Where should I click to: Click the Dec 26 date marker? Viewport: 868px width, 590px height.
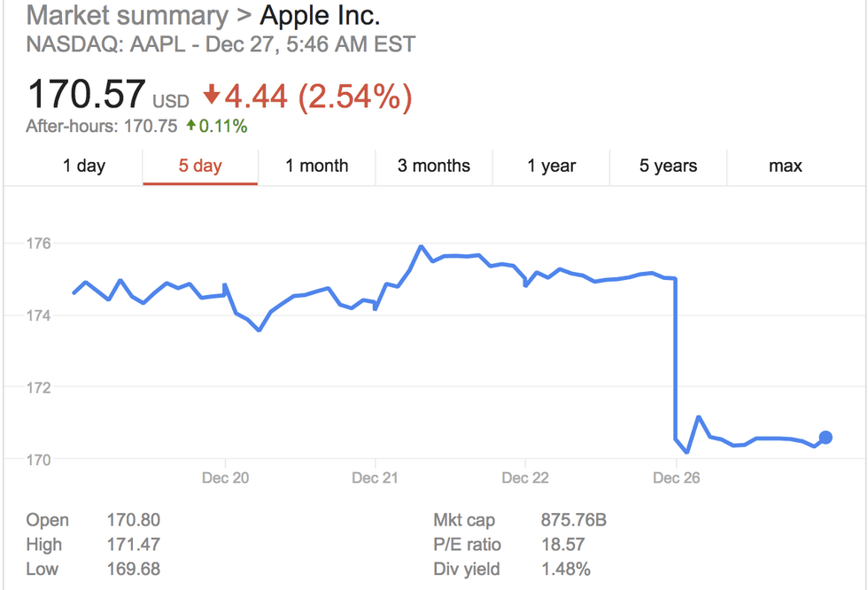coord(676,477)
